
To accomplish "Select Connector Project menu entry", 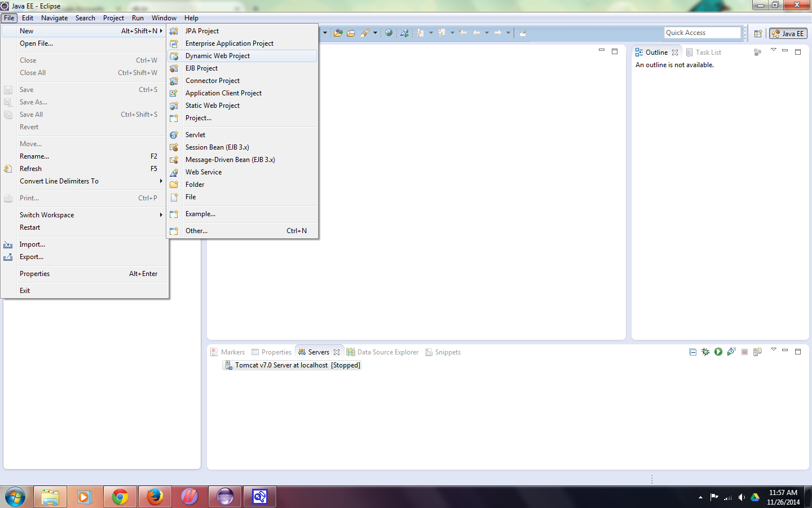I will pos(242,81).
